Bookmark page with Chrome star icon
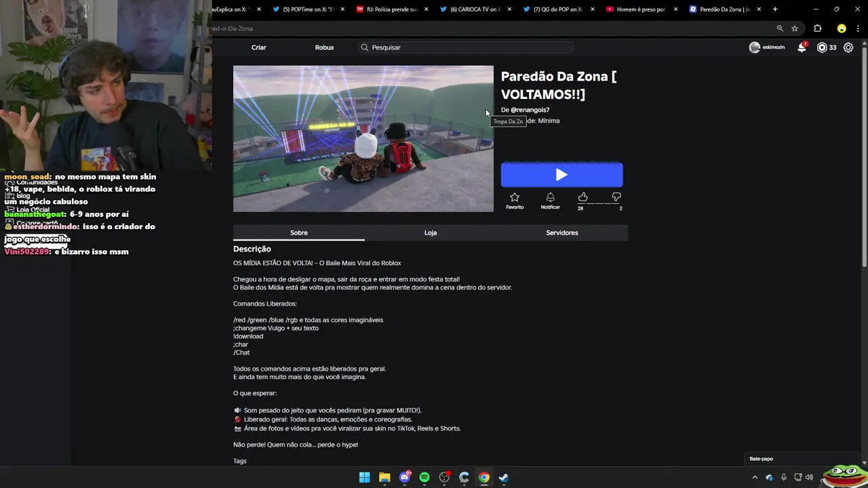Image resolution: width=868 pixels, height=488 pixels. tap(795, 28)
